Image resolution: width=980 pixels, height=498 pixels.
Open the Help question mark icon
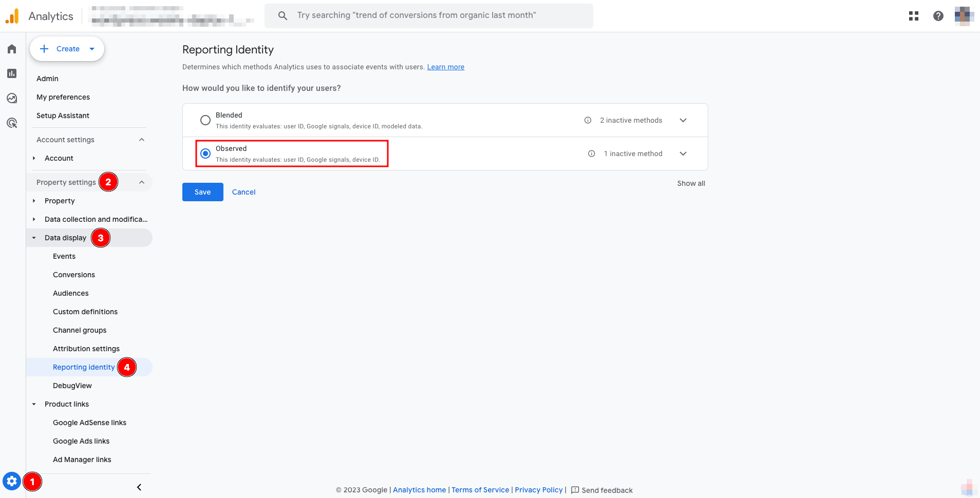point(938,16)
